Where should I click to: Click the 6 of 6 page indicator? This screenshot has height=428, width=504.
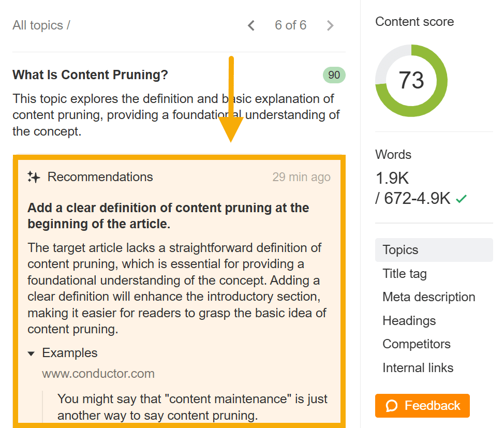pyautogui.click(x=290, y=25)
